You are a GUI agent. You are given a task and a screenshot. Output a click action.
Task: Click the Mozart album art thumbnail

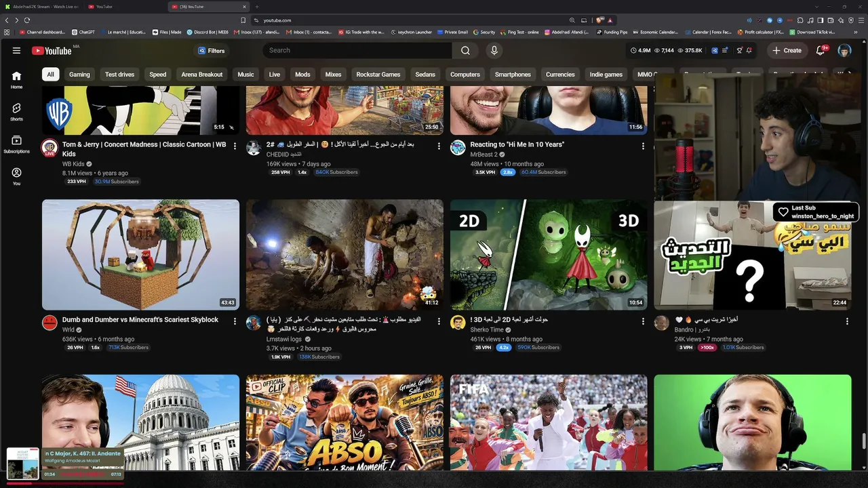tap(23, 464)
